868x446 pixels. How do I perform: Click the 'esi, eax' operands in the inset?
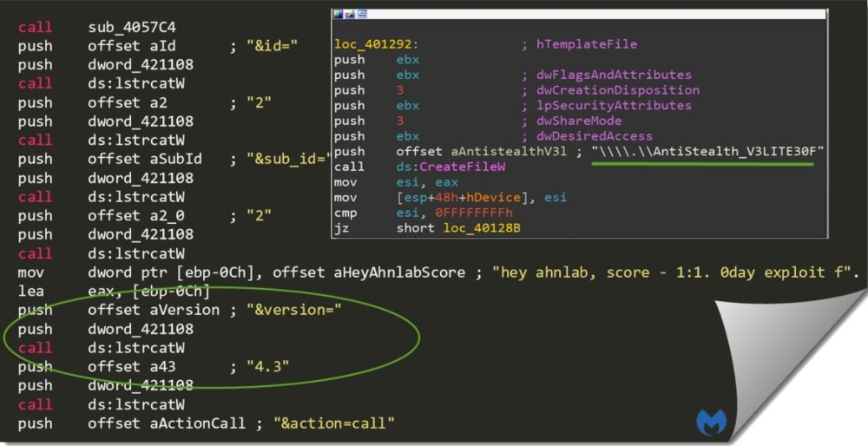427,182
